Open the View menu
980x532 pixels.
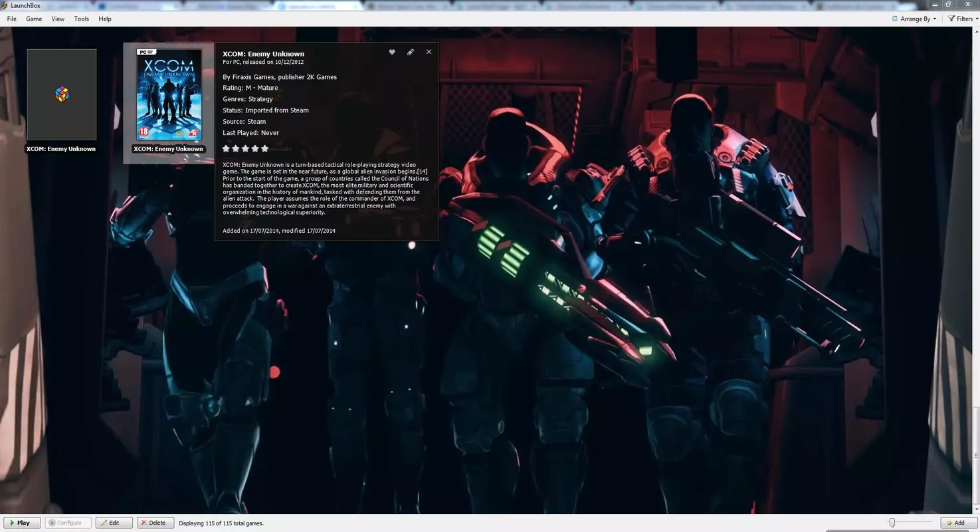(58, 19)
